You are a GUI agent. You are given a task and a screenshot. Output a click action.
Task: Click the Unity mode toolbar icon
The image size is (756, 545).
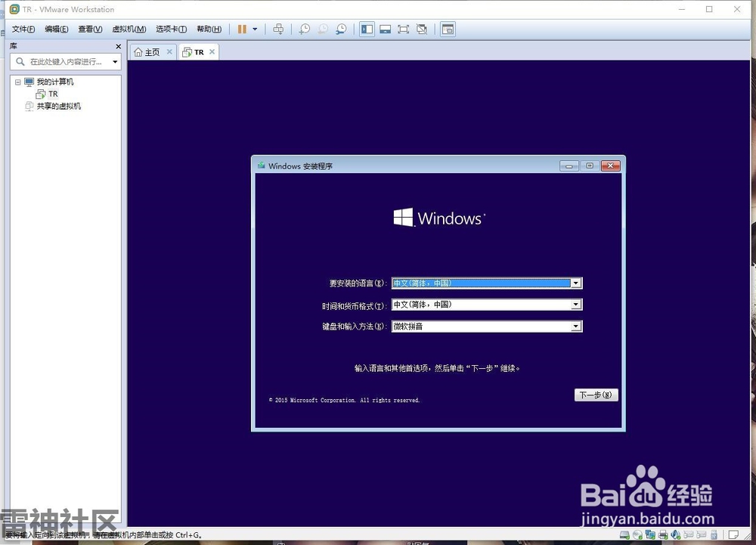422,29
